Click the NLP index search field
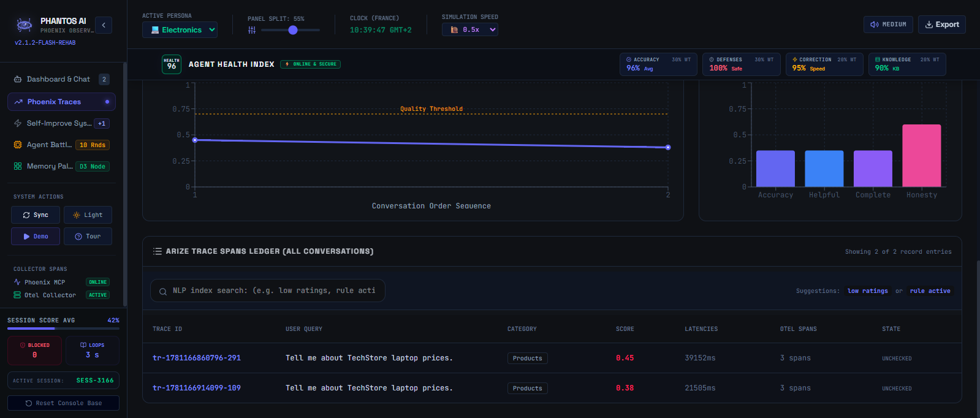This screenshot has height=418, width=980. pyautogui.click(x=268, y=291)
